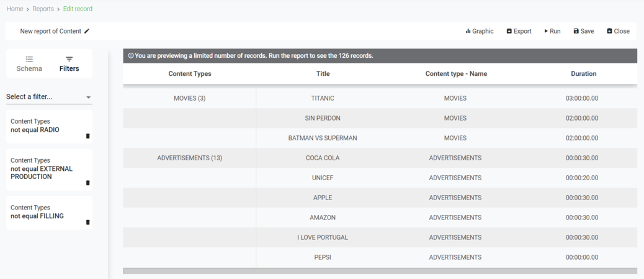644x279 pixels.
Task: Sort by the Title column header
Action: coord(323,74)
